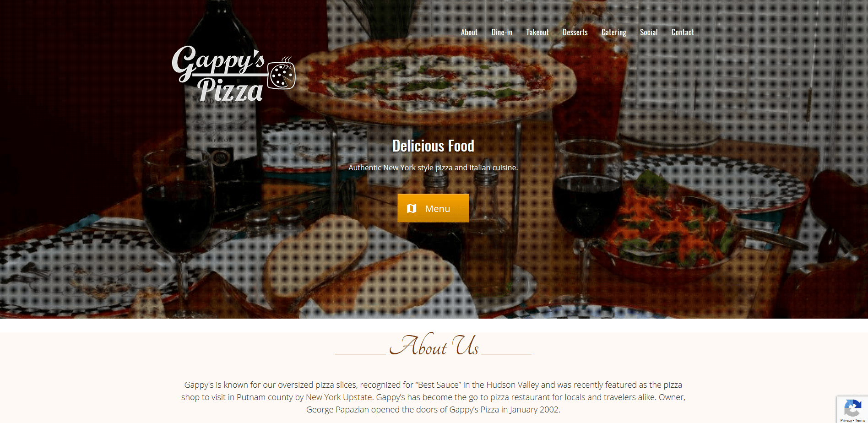The height and width of the screenshot is (423, 868).
Task: Click the reCAPTCHA badge icon
Action: point(852,407)
